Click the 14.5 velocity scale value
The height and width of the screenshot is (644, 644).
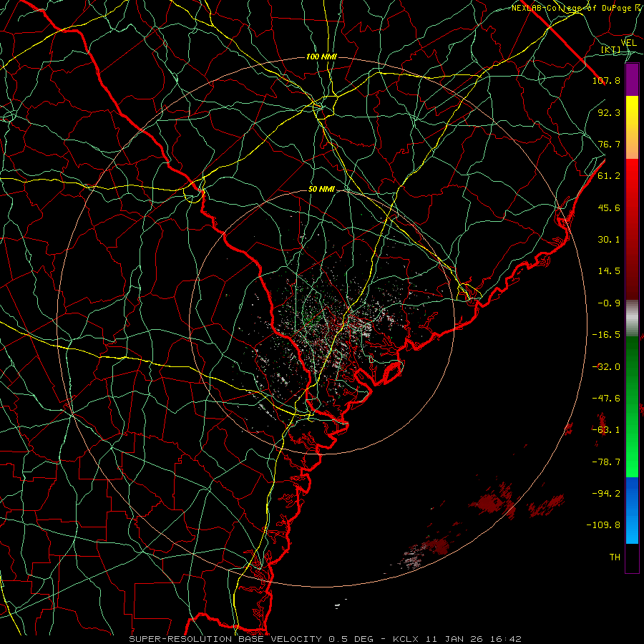coord(609,271)
